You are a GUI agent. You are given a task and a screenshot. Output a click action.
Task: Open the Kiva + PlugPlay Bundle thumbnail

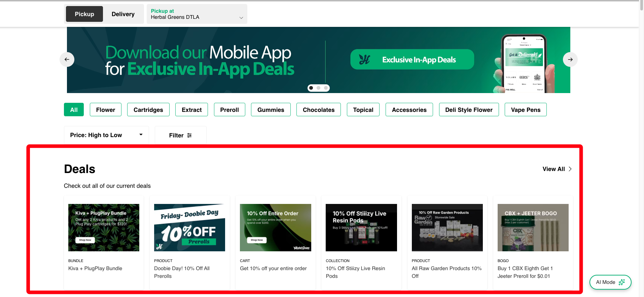pos(104,227)
